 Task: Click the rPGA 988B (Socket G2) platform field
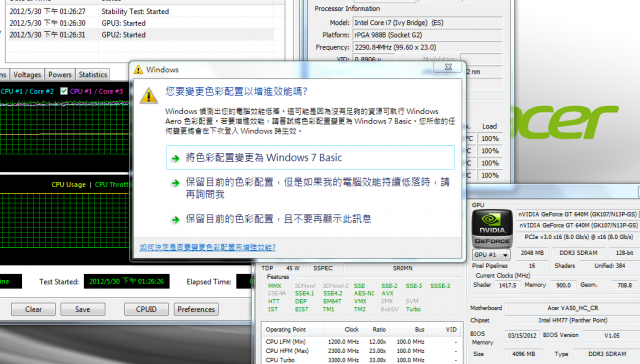click(427, 35)
